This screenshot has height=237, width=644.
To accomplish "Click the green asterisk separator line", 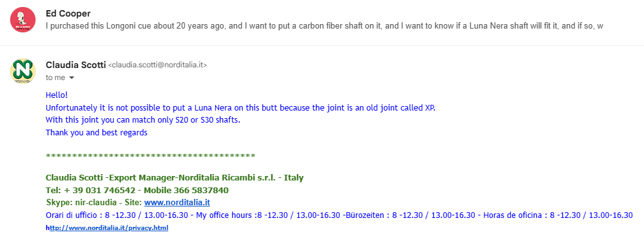I will pos(150,156).
